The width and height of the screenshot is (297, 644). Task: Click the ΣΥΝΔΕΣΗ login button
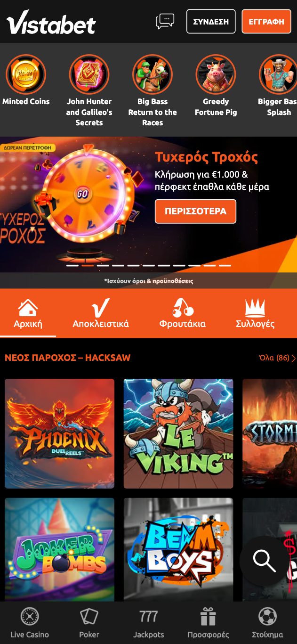click(211, 22)
